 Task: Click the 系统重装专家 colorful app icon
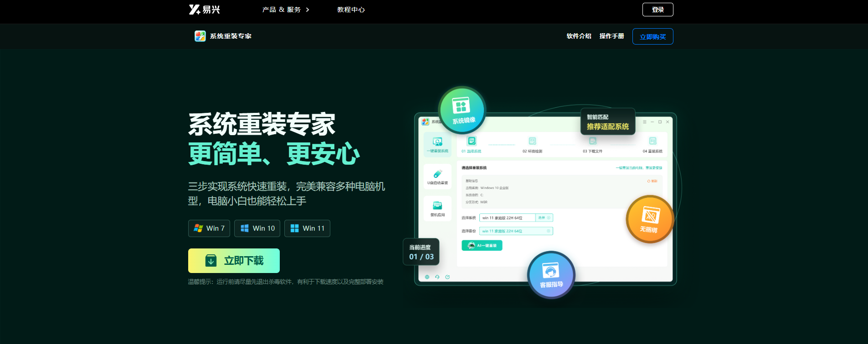pos(200,36)
